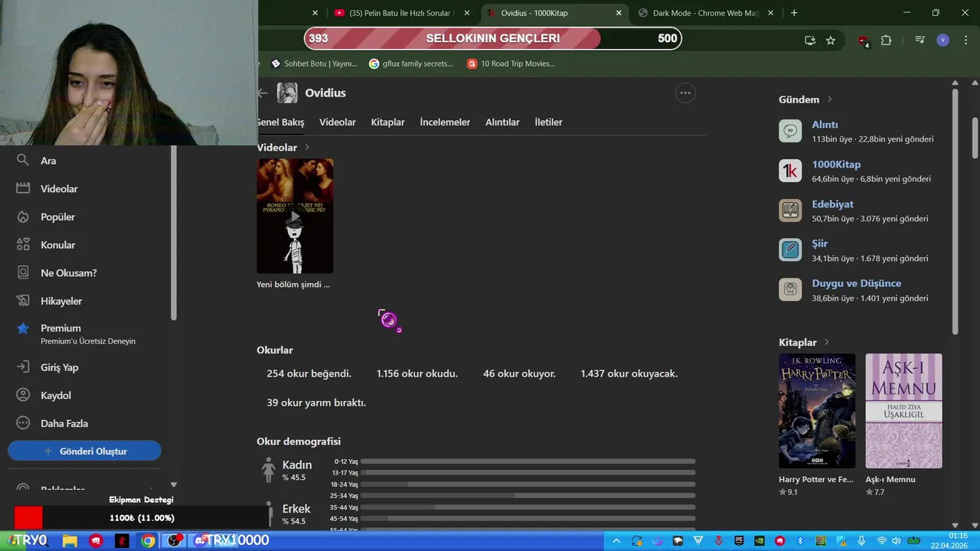Switch to the Genel Bakış tab
Image resolution: width=980 pixels, height=551 pixels.
click(280, 122)
